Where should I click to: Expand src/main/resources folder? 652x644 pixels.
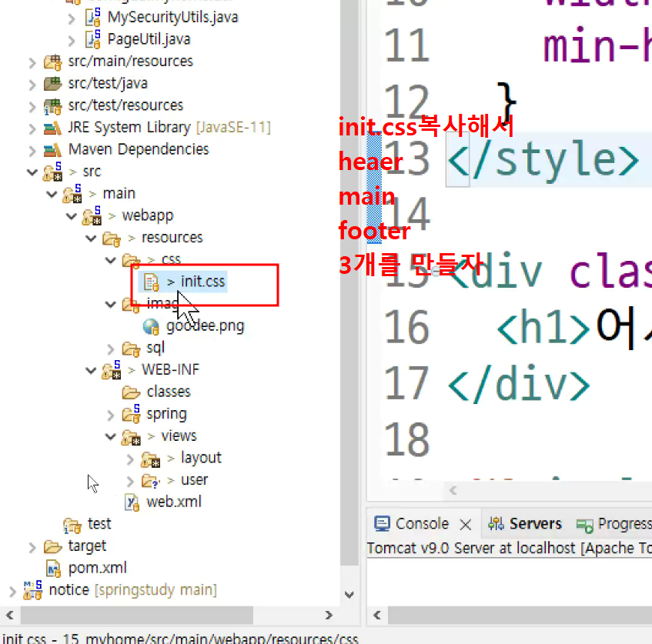[32, 63]
